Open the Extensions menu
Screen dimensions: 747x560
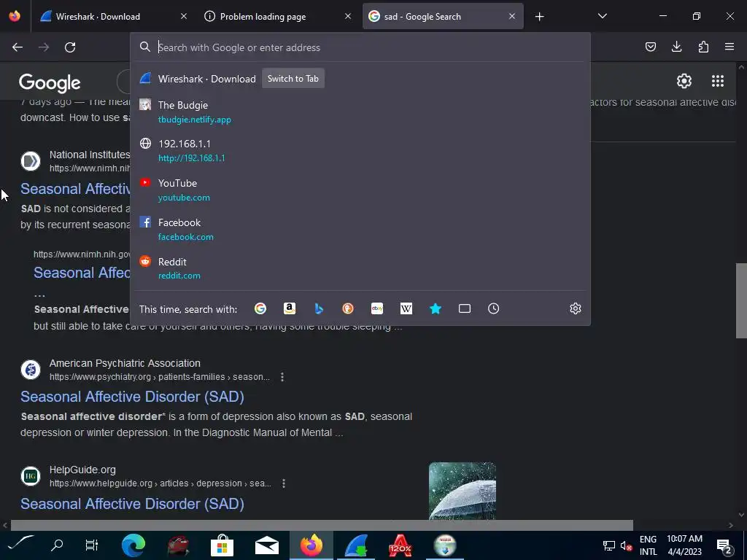click(x=703, y=47)
